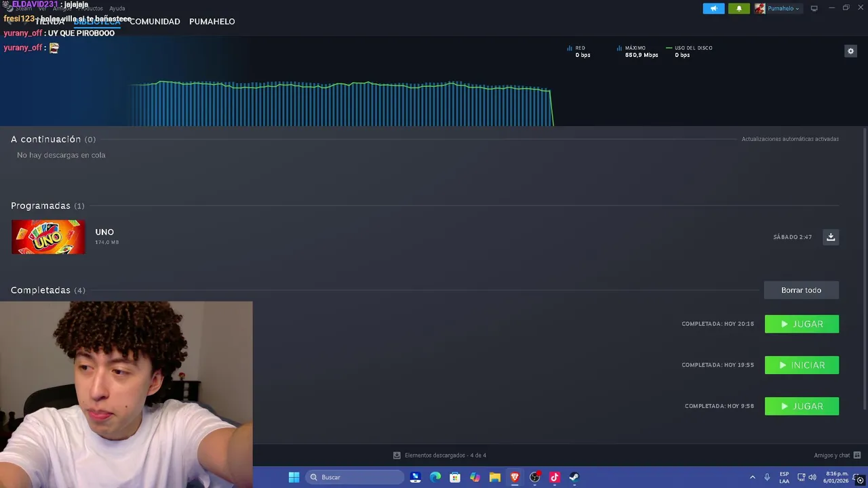The width and height of the screenshot is (868, 488).
Task: Open TikTok Live Studio from taskbar
Action: point(554,477)
